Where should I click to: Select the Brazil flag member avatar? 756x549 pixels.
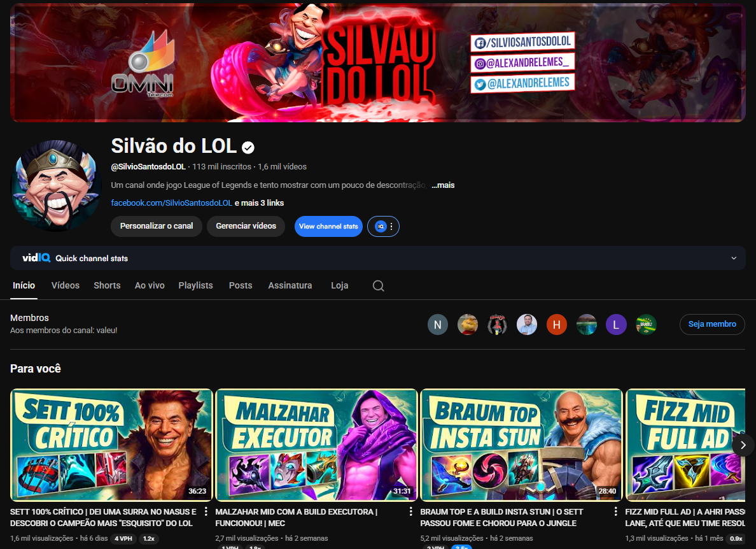[x=646, y=325]
